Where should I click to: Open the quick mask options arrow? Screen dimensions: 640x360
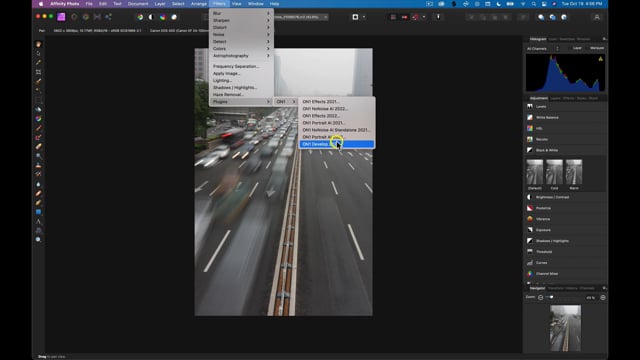pos(364,17)
